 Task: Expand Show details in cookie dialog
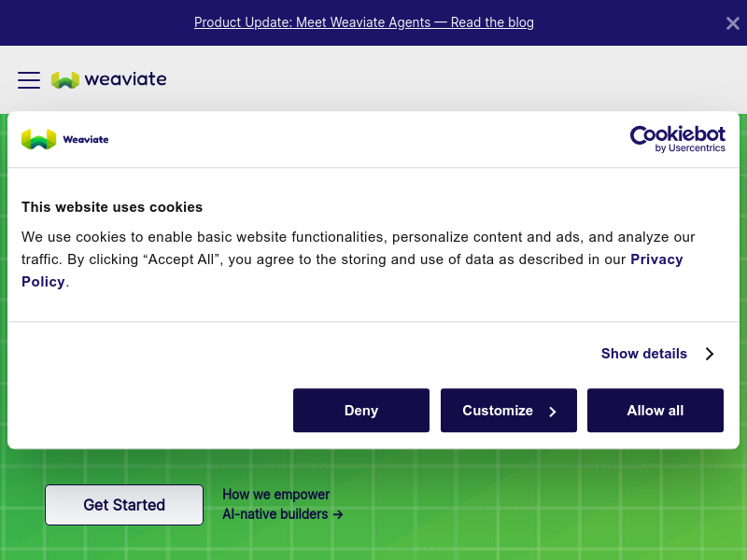pos(658,354)
